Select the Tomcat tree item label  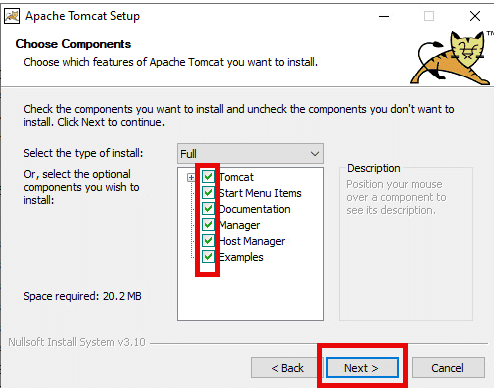pos(237,177)
